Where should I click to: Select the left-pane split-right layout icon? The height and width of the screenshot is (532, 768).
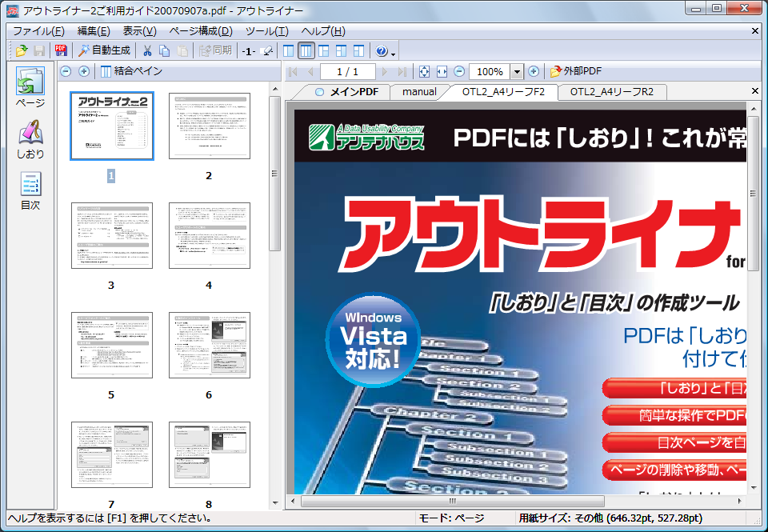(324, 50)
